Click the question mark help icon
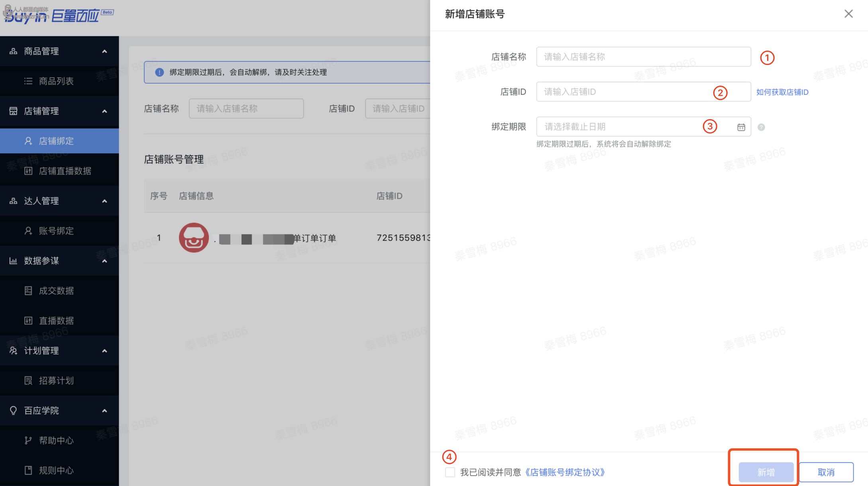 [x=761, y=127]
